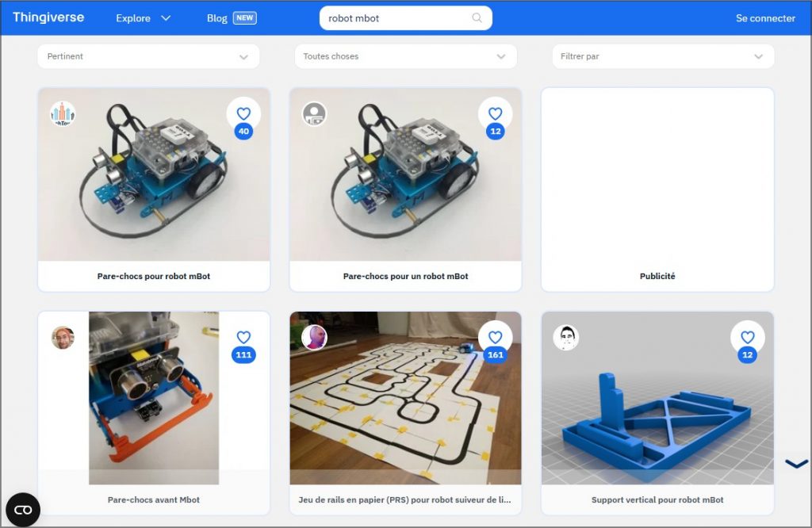
Task: Like the "Support vertical pour robot mBot" design
Action: pos(748,337)
